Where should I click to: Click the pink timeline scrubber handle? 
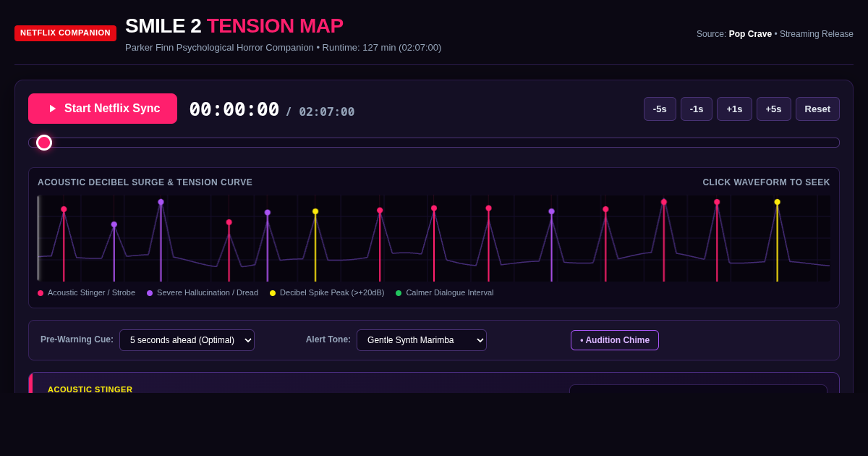click(44, 143)
